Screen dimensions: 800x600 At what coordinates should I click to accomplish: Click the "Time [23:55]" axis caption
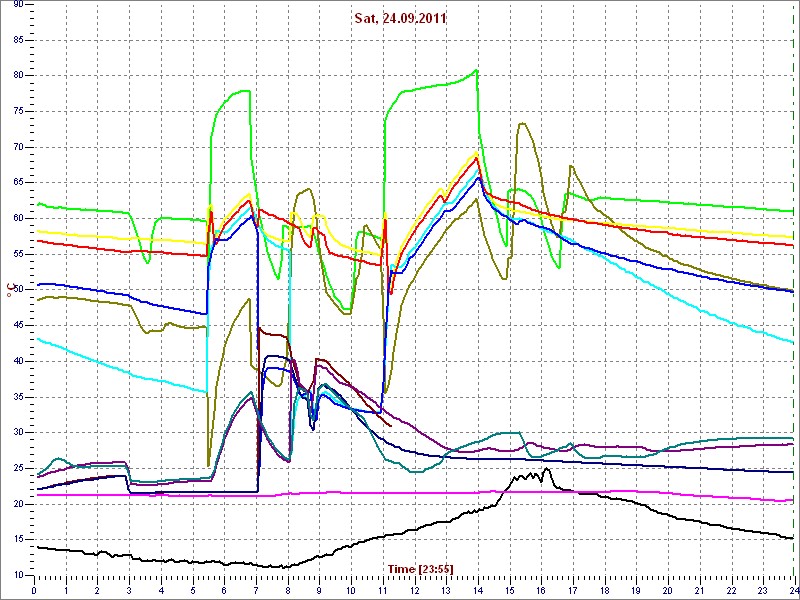tap(420, 568)
